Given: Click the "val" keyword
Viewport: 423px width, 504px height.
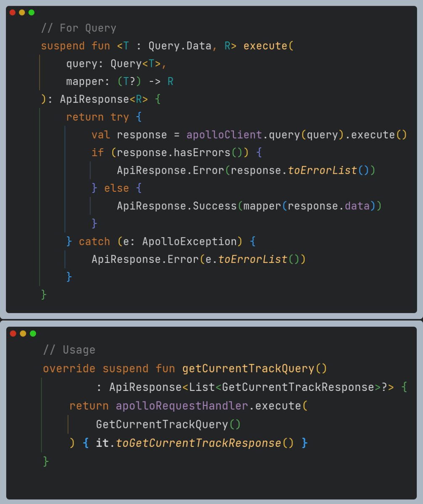Looking at the screenshot, I should click(101, 135).
